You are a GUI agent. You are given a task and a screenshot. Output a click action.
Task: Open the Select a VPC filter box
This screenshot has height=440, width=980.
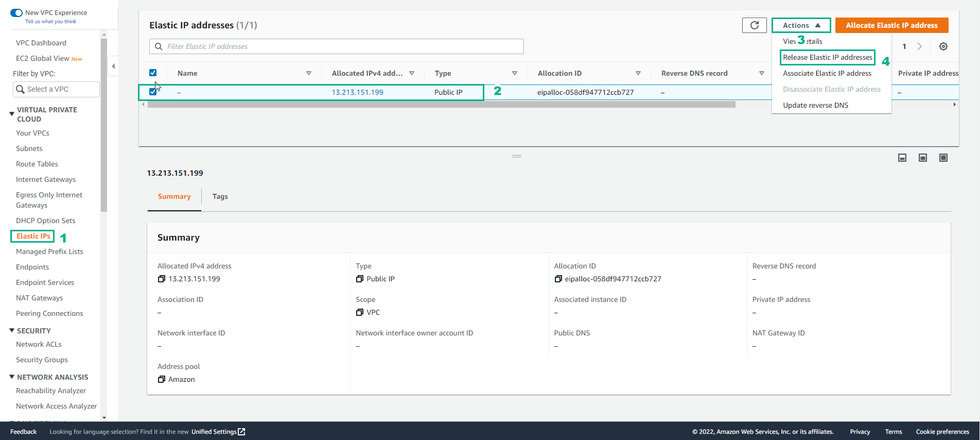(56, 89)
